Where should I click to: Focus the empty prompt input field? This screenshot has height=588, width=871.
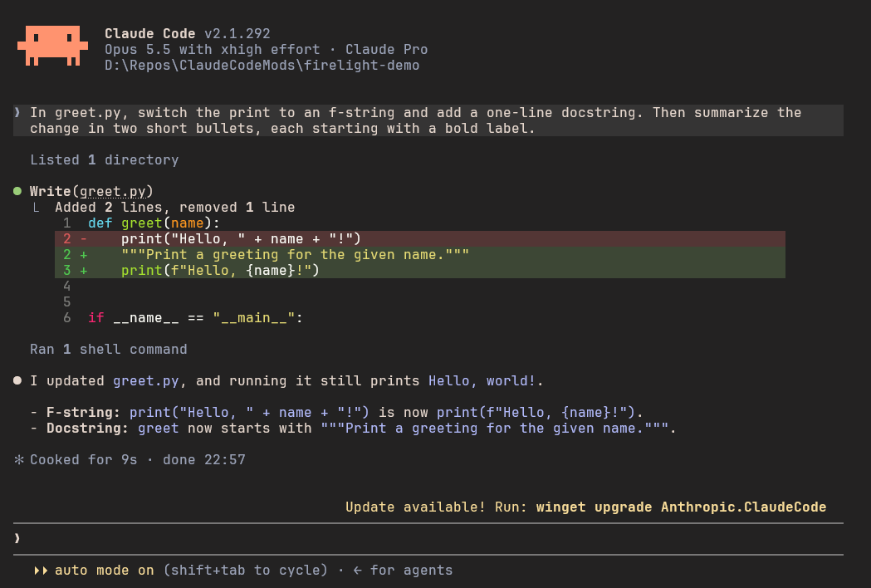coord(428,538)
